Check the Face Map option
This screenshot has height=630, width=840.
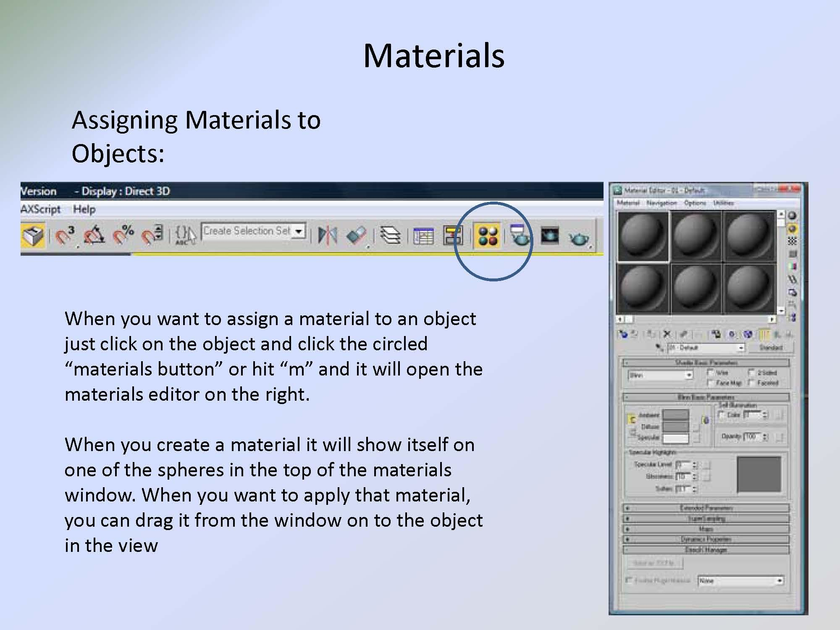pos(710,383)
